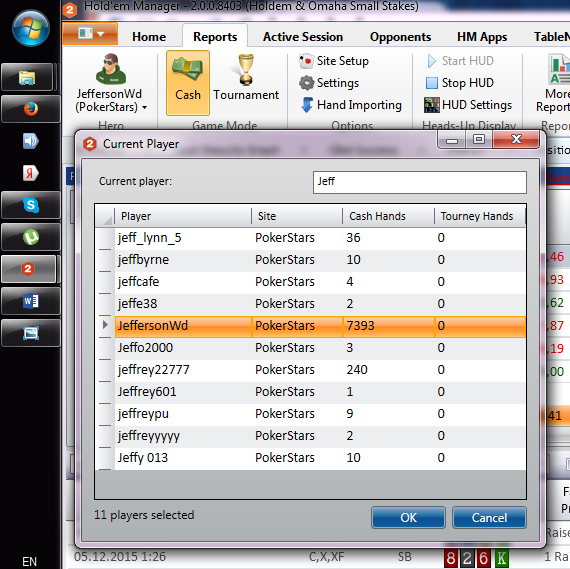This screenshot has height=569, width=570.
Task: Click the 240 cash hands cell
Action: pyautogui.click(x=388, y=370)
